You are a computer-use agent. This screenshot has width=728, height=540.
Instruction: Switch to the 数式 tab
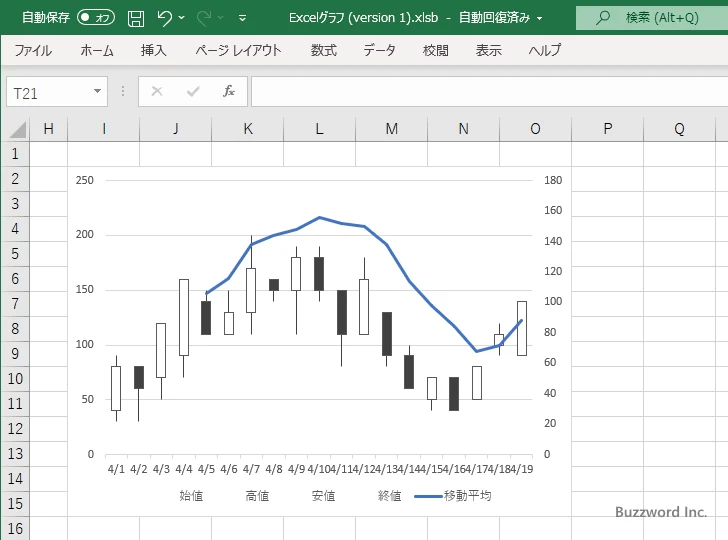pos(324,50)
